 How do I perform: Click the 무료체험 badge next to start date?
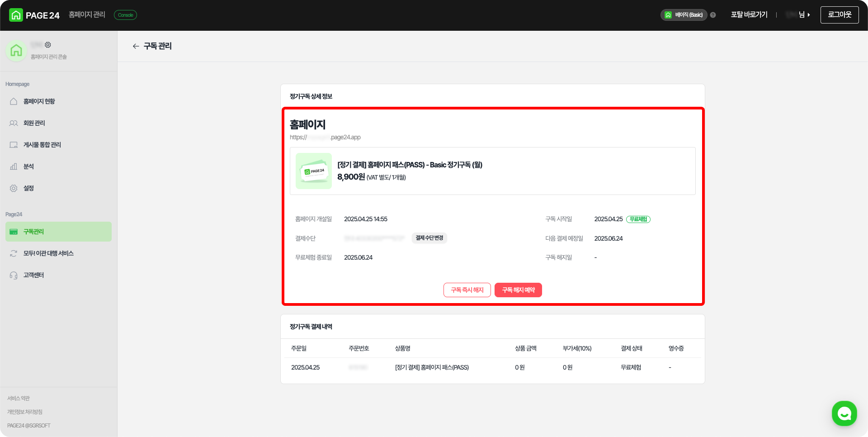click(x=638, y=219)
